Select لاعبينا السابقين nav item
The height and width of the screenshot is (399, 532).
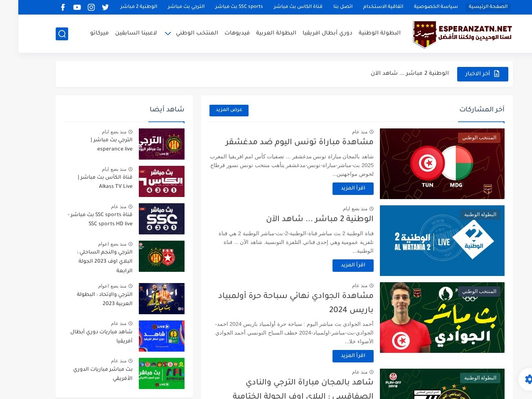click(x=136, y=33)
